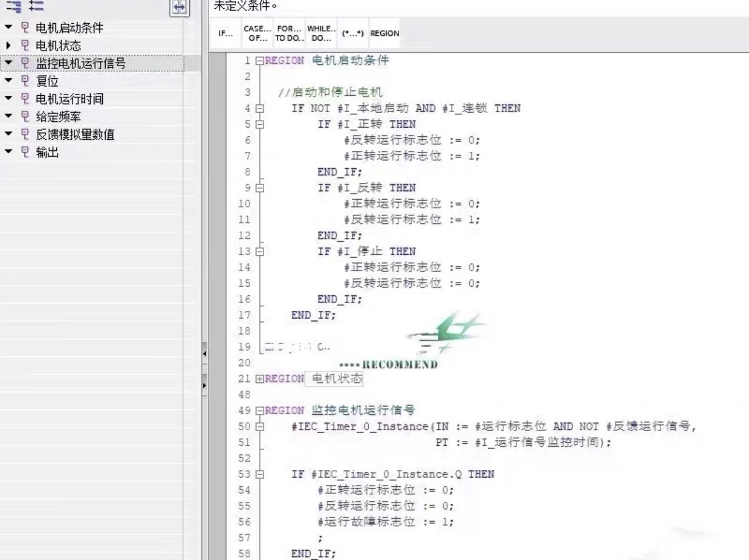Collapse the 输出 tree node arrow

pos(8,152)
